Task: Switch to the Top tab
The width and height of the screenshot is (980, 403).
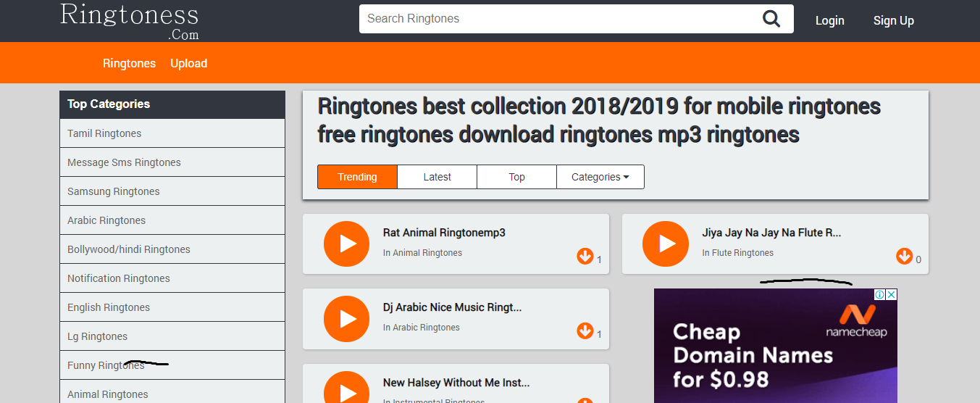Action: (516, 177)
